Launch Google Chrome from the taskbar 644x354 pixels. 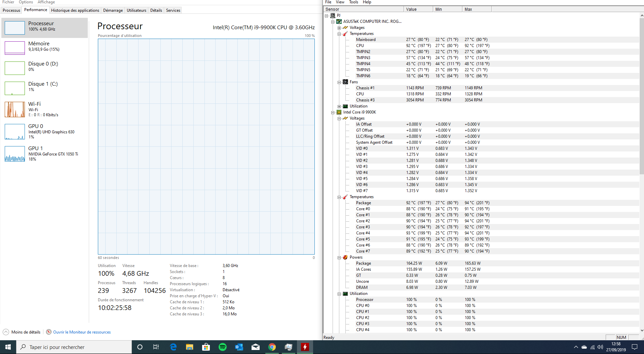click(272, 347)
